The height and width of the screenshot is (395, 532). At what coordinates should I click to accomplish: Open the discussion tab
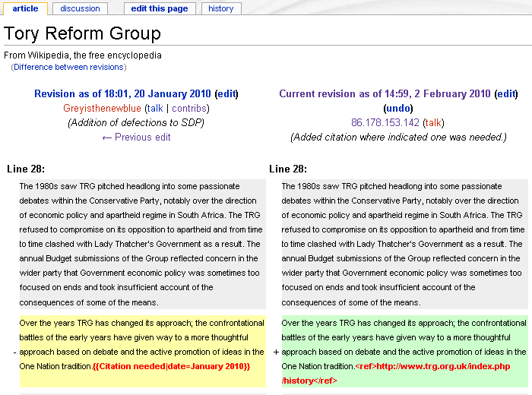point(80,8)
